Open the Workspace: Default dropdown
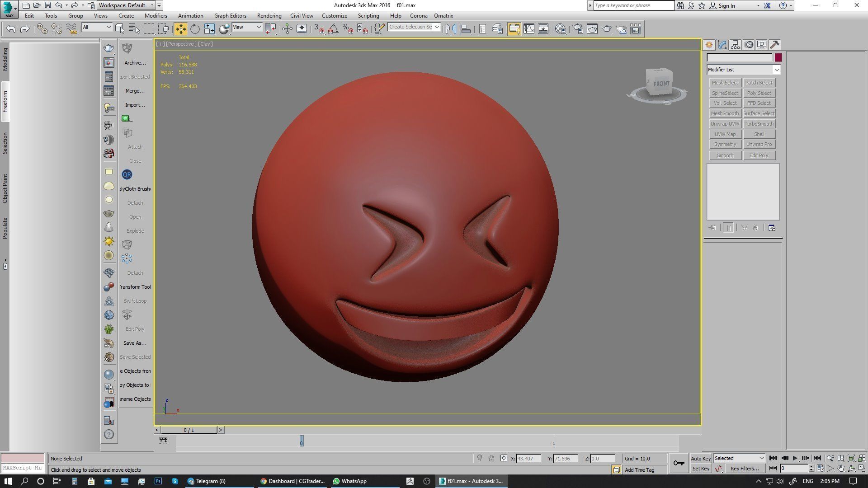This screenshot has width=868, height=488. (x=127, y=5)
